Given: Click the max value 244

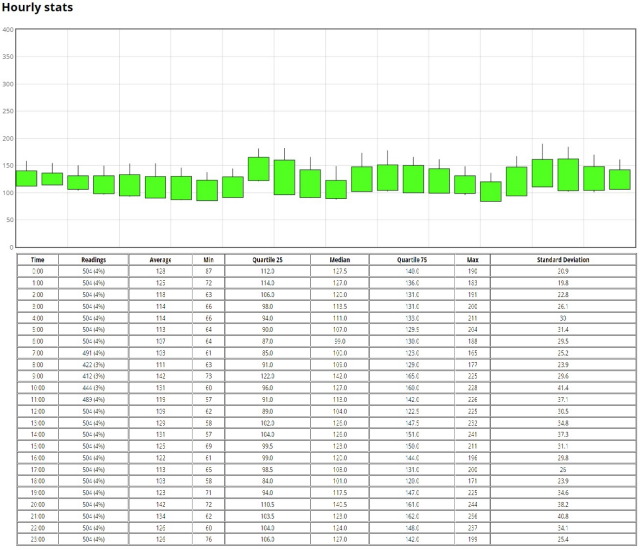Looking at the screenshot, I should [x=473, y=504].
